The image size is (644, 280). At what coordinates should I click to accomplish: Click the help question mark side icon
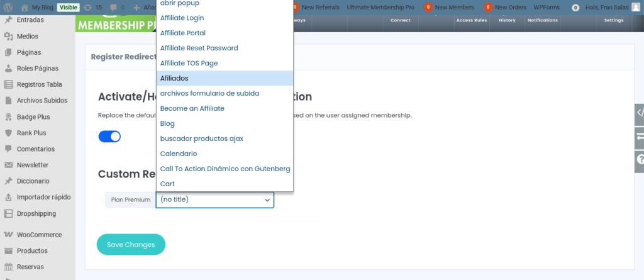[x=640, y=161]
